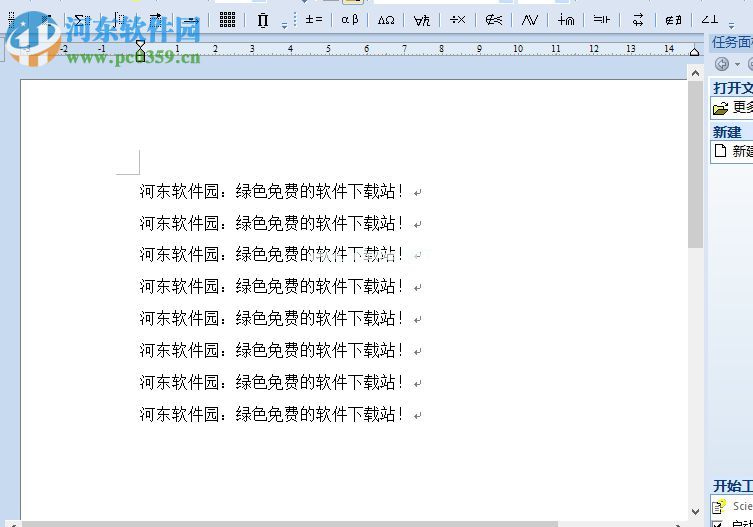Open the ∉∌ set membership palette
Viewport: 753px width, 527px height.
click(673, 20)
